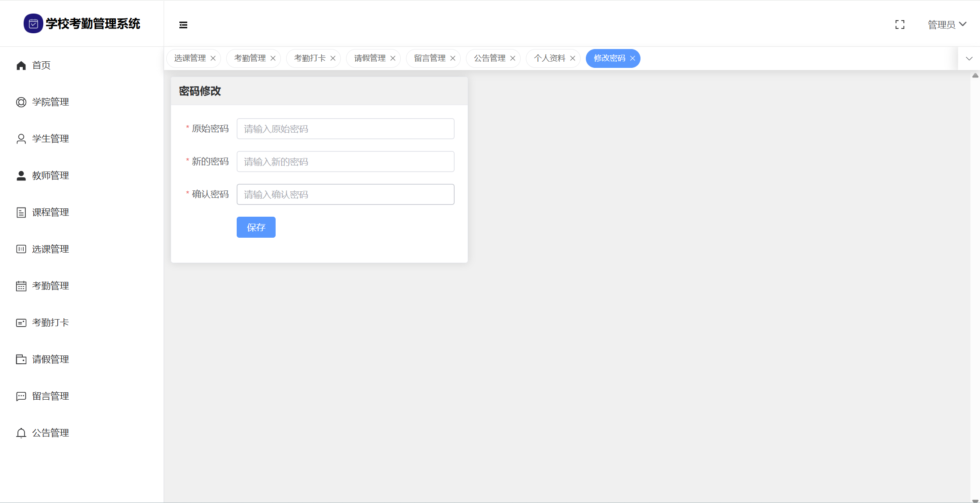Switch to the 个人资料 tab
The height and width of the screenshot is (503, 980).
click(x=549, y=59)
